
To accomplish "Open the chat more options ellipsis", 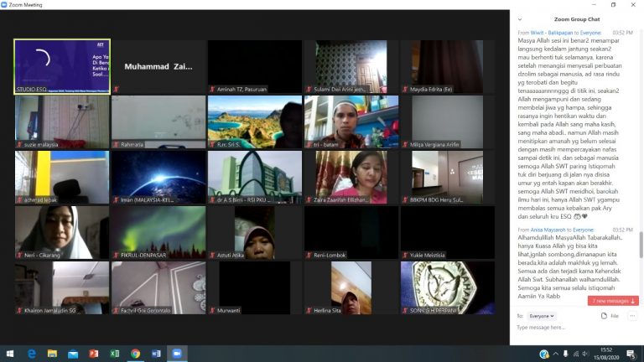I will pyautogui.click(x=633, y=316).
